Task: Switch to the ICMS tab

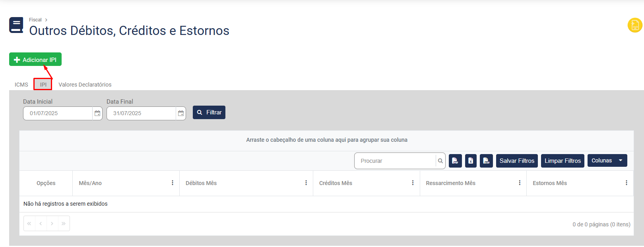Action: coord(21,85)
